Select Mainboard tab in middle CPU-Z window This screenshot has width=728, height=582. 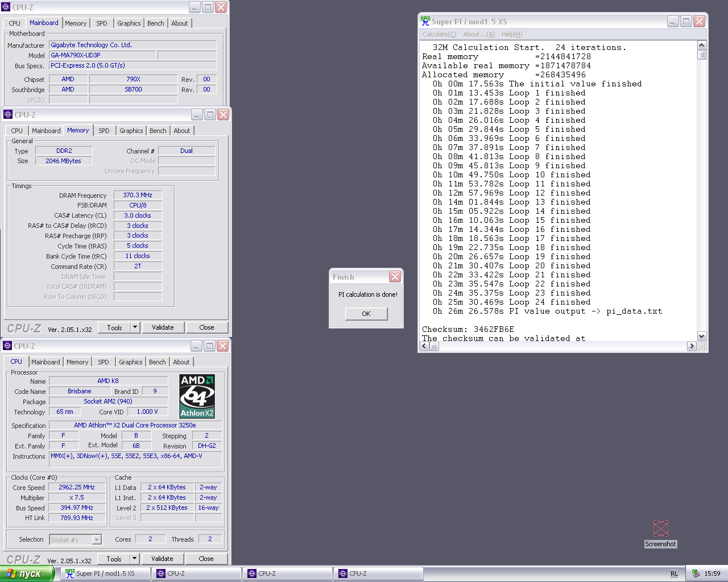pyautogui.click(x=46, y=131)
